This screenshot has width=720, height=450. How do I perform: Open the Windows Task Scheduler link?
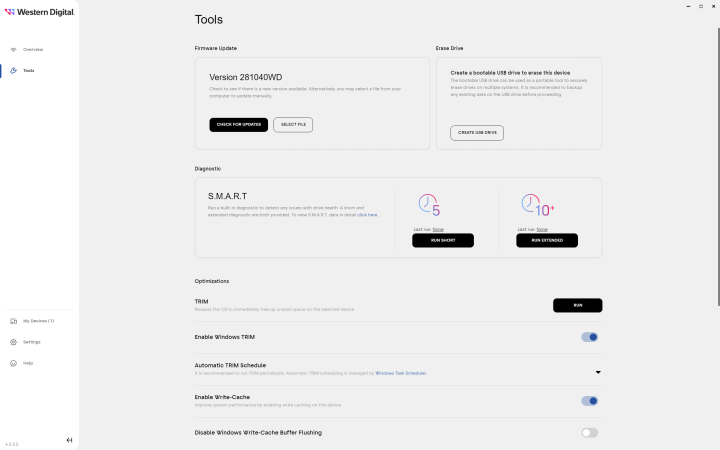click(400, 373)
